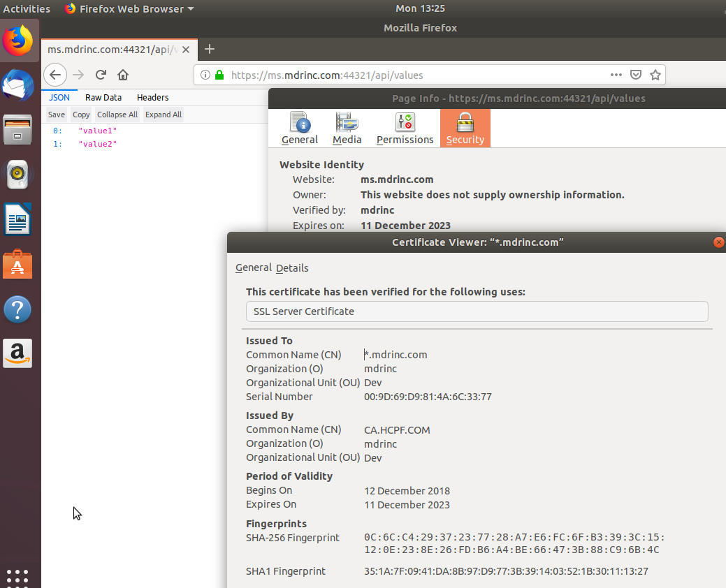The image size is (726, 588).
Task: View site connection security padlock
Action: pos(219,75)
